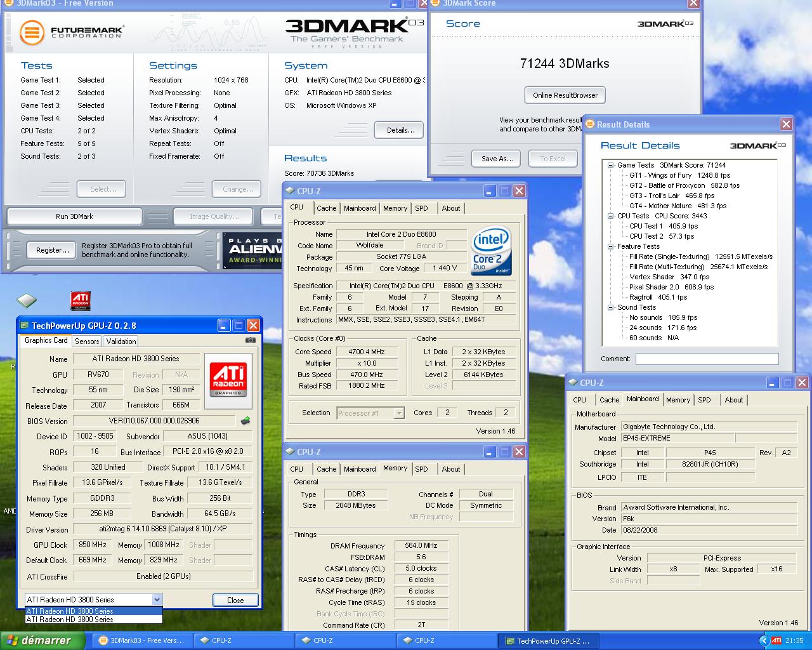Click the GPU-Z screenshot camera icon
The height and width of the screenshot is (650, 812).
pos(251,340)
